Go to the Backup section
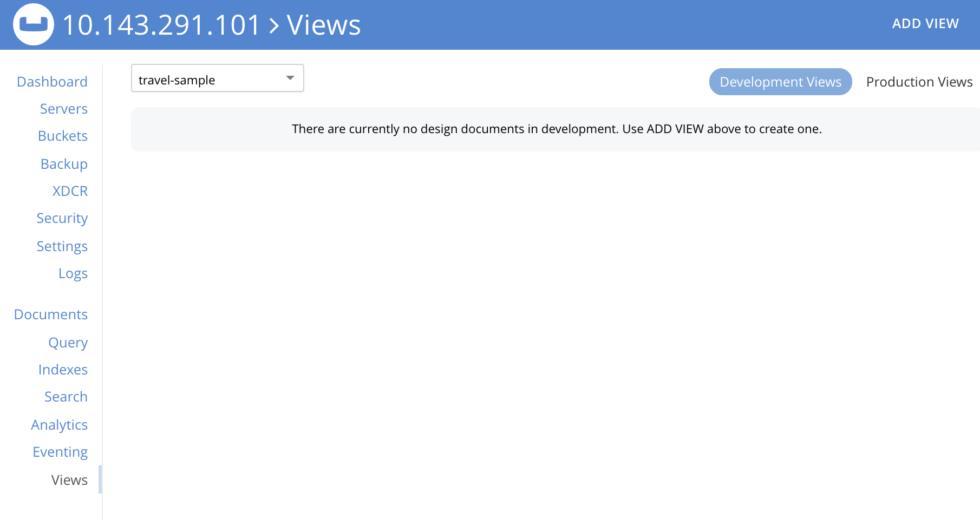980x526 pixels. [64, 163]
